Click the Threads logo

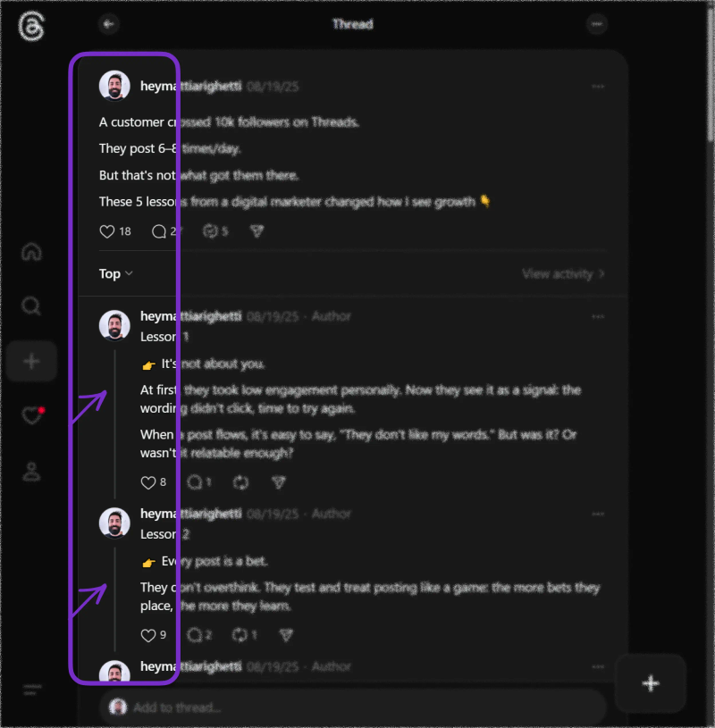click(31, 24)
